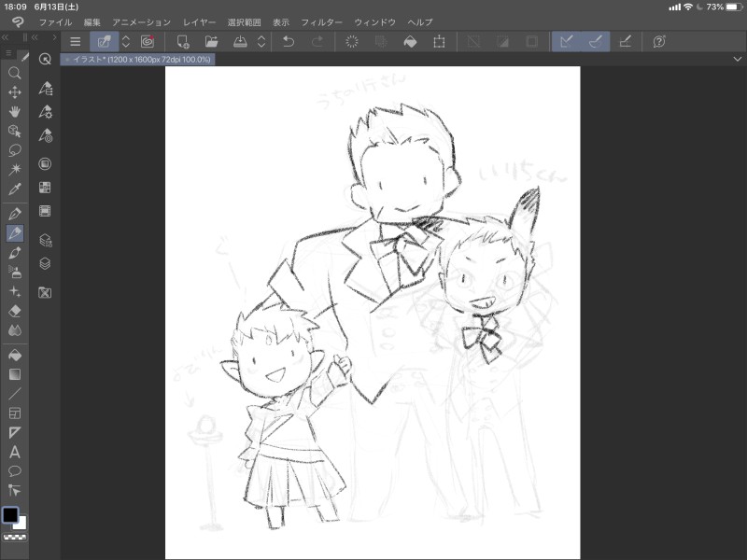The height and width of the screenshot is (560, 747).
Task: Select the Figure line tool
Action: 15,394
